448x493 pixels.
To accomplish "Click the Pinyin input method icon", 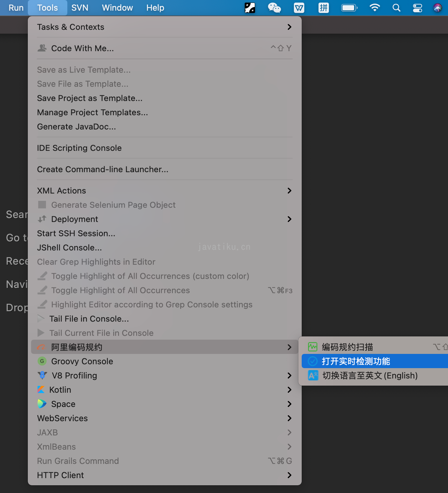I will coord(324,8).
